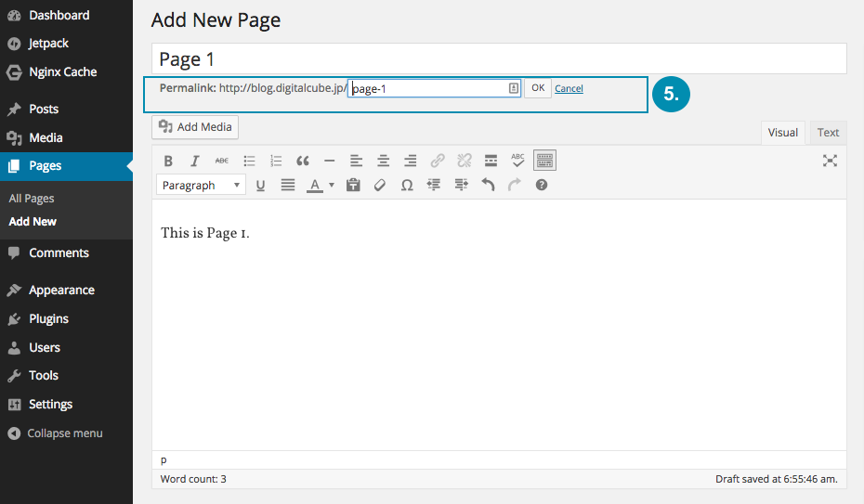864x504 pixels.
Task: Insert special character (Omega icon)
Action: [406, 186]
